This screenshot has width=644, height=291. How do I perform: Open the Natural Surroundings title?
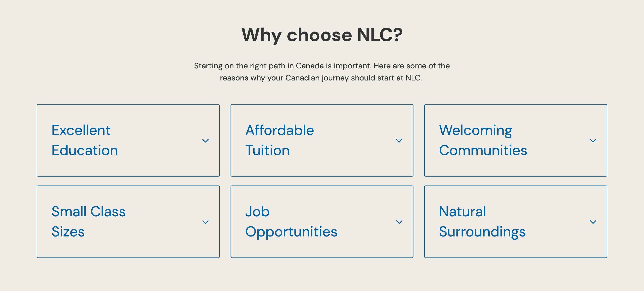point(482,221)
